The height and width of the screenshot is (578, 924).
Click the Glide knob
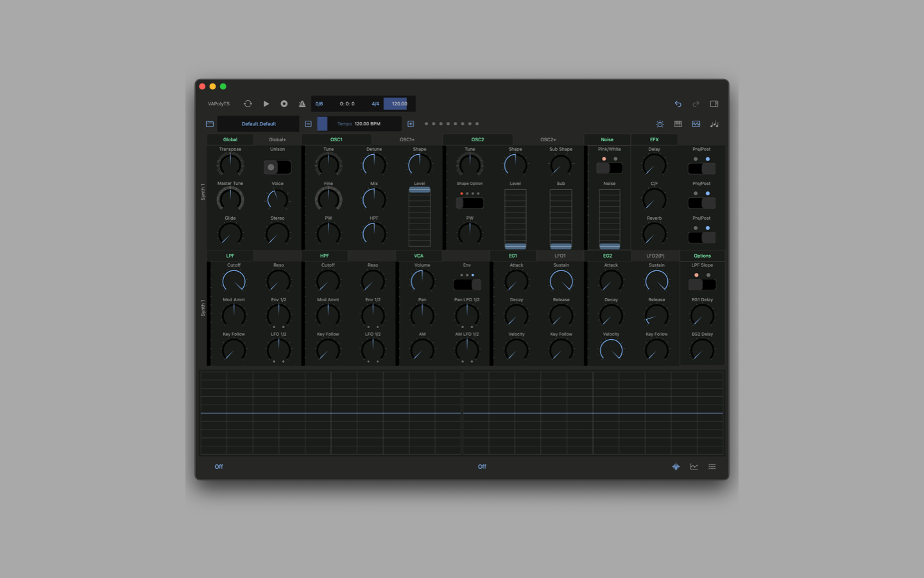[x=230, y=234]
